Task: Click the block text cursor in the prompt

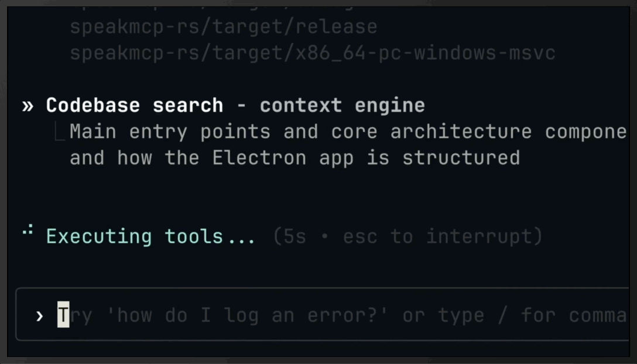Action: click(x=63, y=315)
